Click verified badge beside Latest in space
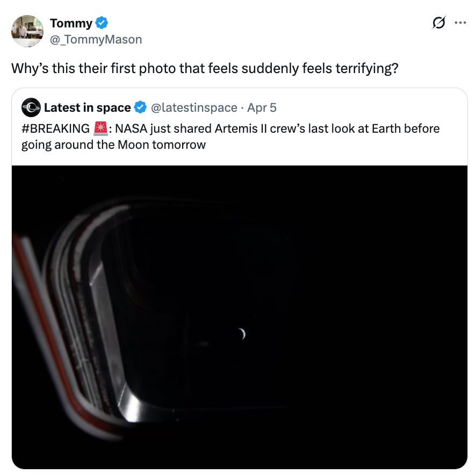Viewport: 476px width, 475px height. pyautogui.click(x=140, y=107)
